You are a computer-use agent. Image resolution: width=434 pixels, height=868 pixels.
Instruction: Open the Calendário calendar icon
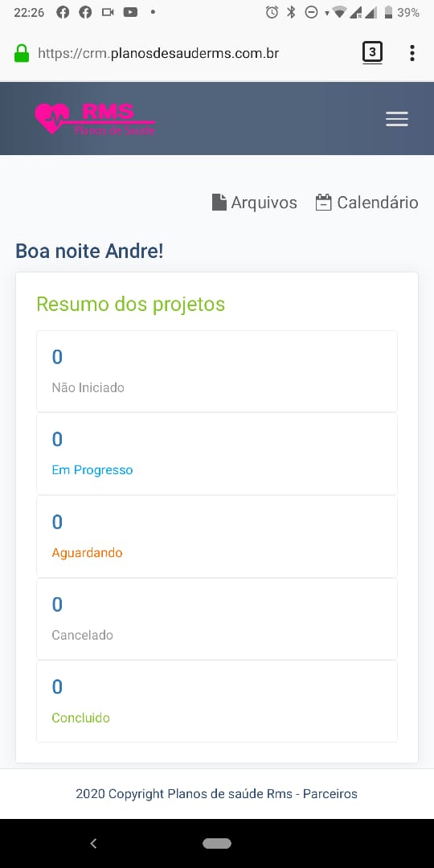click(x=323, y=203)
